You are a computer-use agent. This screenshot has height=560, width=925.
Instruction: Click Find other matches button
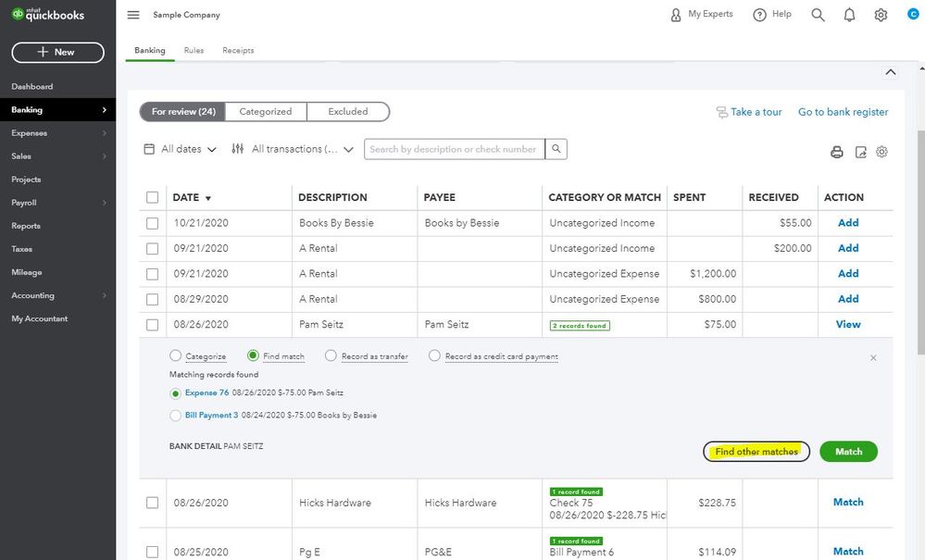(756, 452)
